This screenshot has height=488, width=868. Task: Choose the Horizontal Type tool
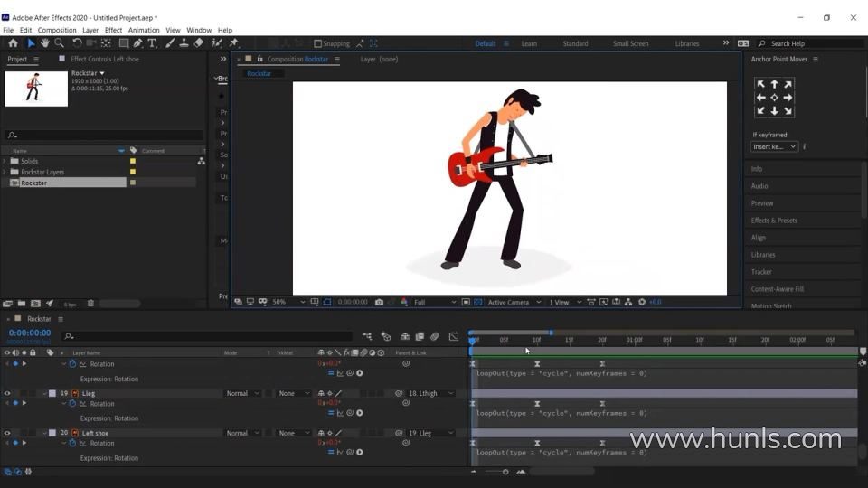pyautogui.click(x=152, y=42)
